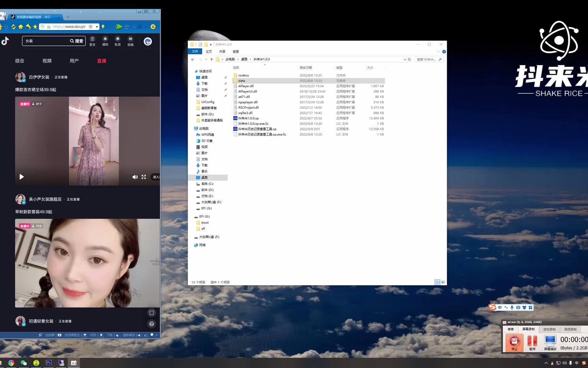Select 系统 (C:) drive in the sidebar
The image size is (588, 368).
pos(207,184)
